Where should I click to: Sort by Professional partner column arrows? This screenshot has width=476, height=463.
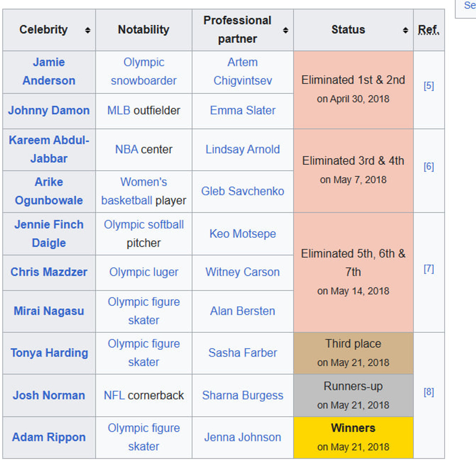tap(285, 30)
